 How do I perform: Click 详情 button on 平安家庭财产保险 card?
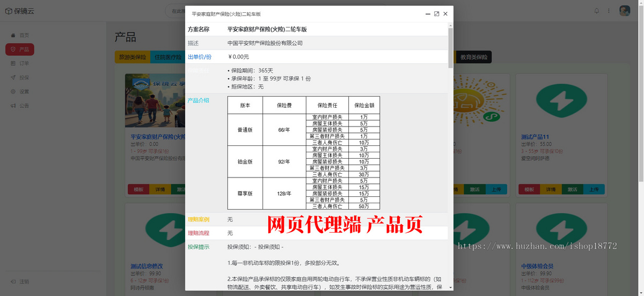160,189
